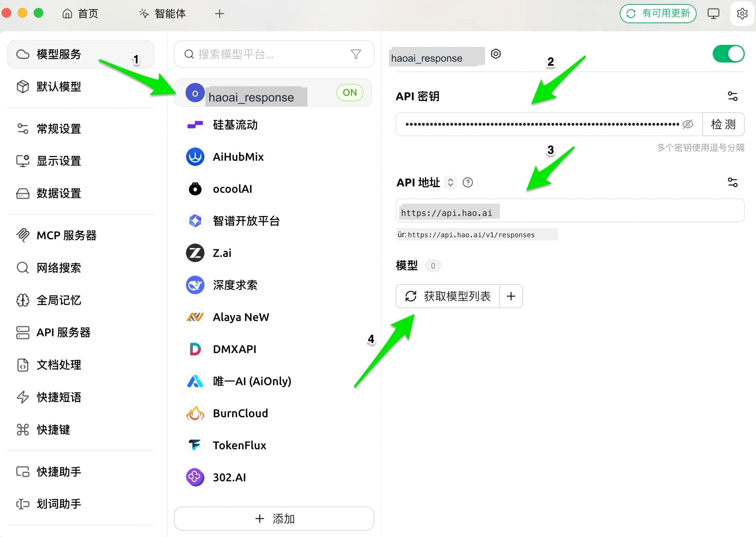The image size is (756, 537).
Task: Click the 检测 check button
Action: click(x=723, y=124)
